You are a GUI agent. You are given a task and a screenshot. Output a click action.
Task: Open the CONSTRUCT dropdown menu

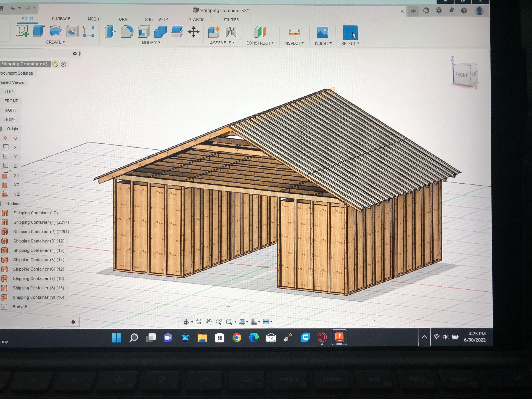[260, 43]
